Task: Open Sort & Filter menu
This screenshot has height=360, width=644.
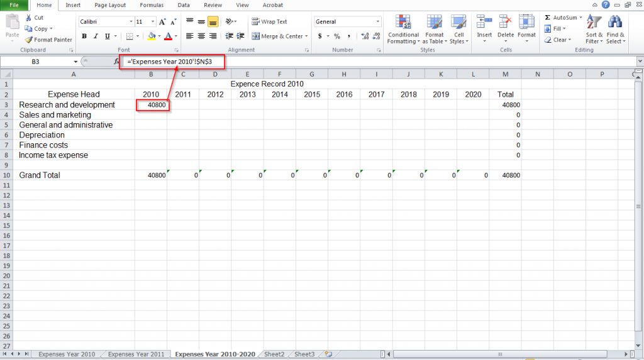Action: pos(594,29)
